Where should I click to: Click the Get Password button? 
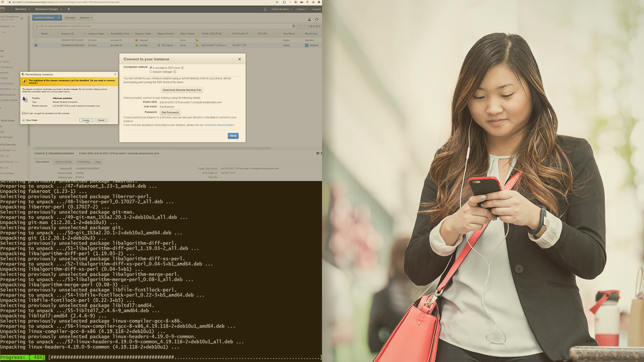click(x=170, y=112)
